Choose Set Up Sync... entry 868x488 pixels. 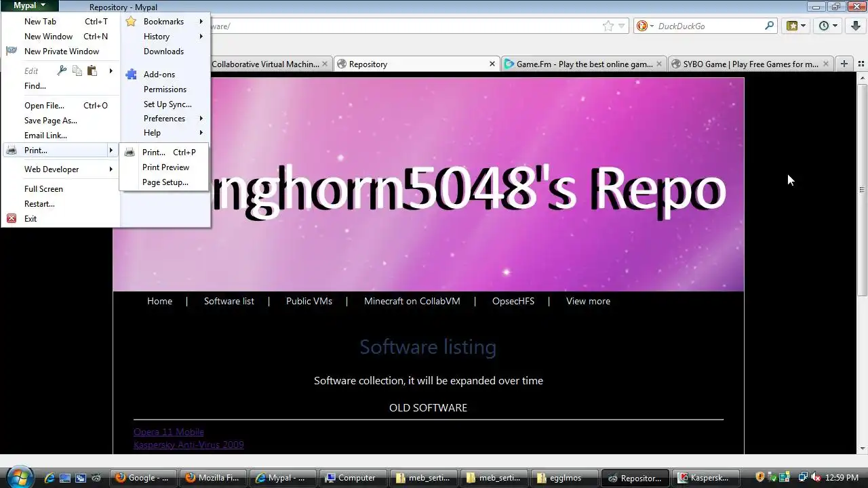coord(165,104)
